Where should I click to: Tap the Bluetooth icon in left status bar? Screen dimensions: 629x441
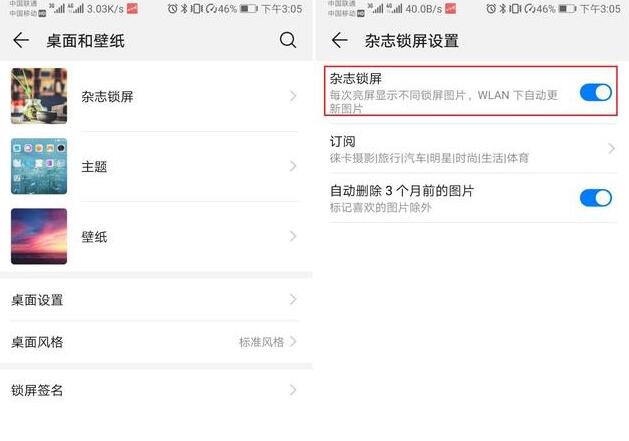point(184,8)
